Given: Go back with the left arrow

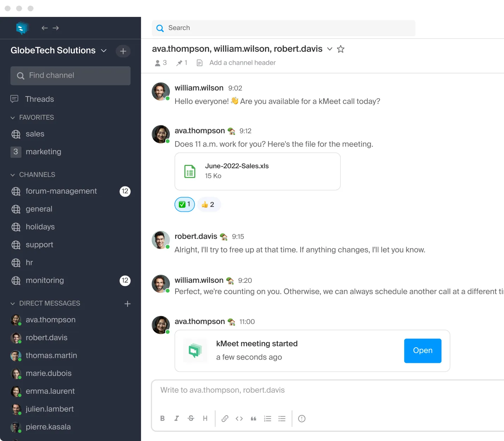Looking at the screenshot, I should (x=44, y=28).
